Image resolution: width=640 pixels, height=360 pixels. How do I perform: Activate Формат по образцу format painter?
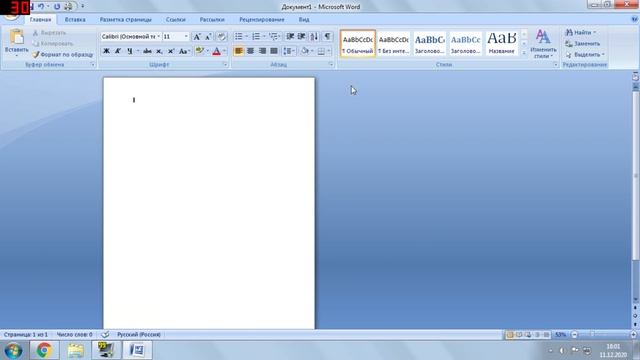point(62,54)
